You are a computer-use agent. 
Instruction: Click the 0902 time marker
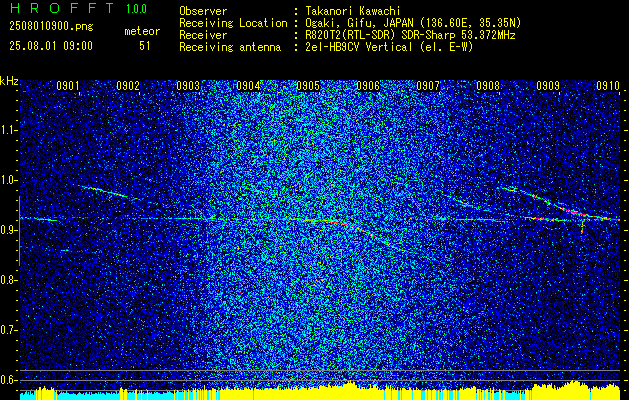tap(128, 86)
